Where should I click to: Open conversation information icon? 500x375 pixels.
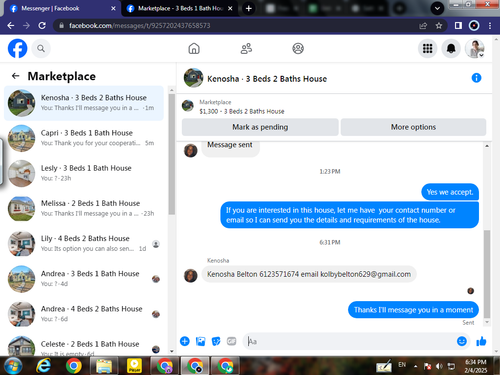tap(476, 78)
